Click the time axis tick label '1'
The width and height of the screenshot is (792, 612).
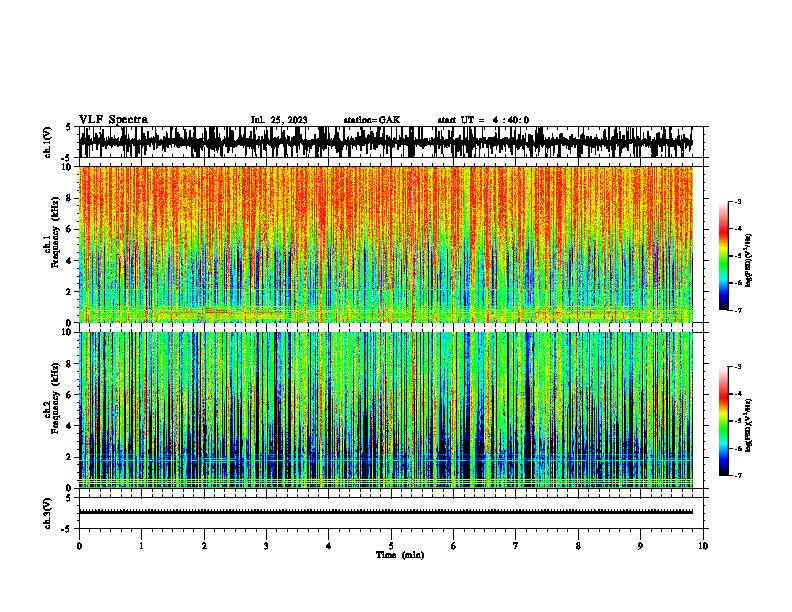(x=141, y=546)
